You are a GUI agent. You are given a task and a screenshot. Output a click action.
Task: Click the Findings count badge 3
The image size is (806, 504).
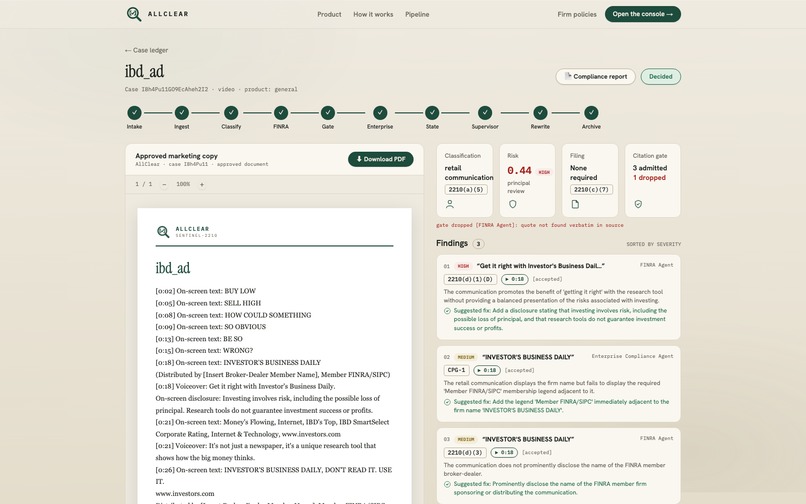478,244
